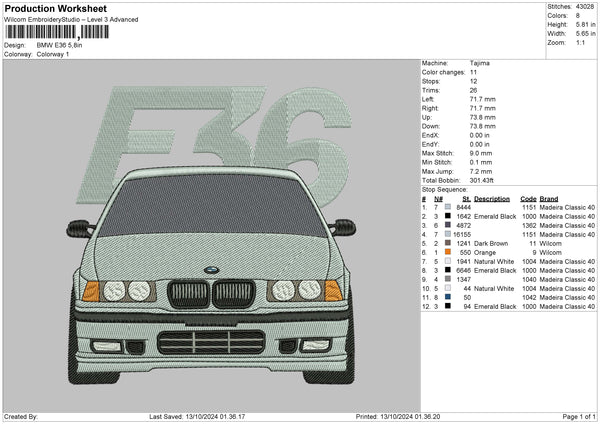Screen dimensions: 600x424
Task: Click code 1042 in row 11
Action: click(x=530, y=298)
